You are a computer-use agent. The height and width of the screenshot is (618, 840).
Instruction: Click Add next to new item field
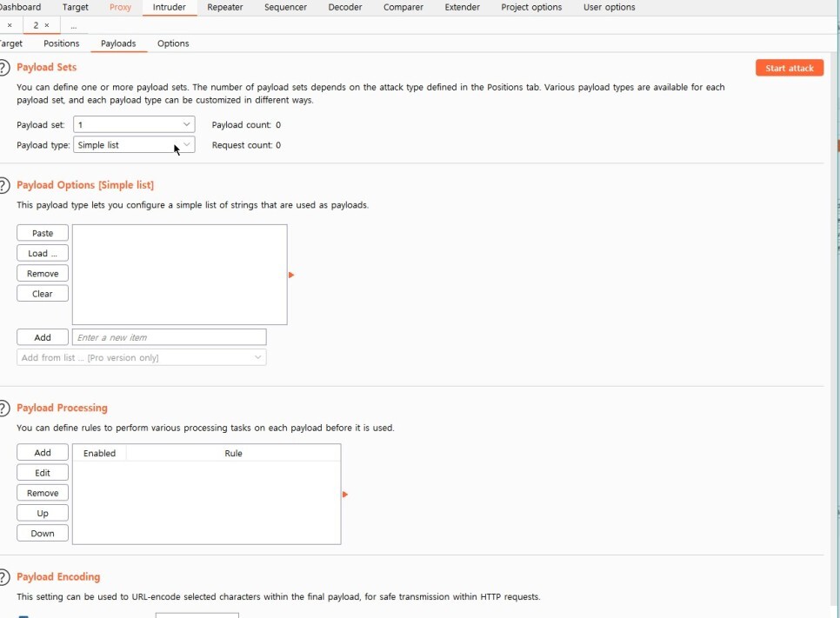[x=43, y=337]
